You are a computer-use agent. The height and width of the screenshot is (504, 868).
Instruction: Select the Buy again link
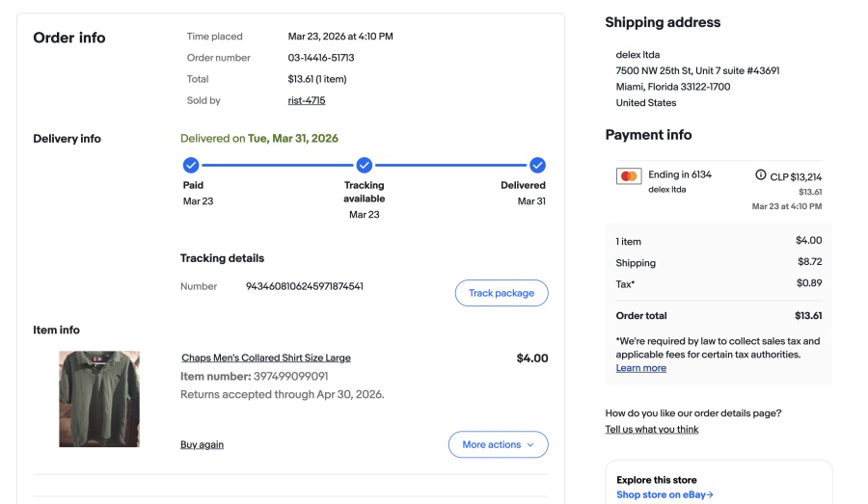(x=202, y=444)
